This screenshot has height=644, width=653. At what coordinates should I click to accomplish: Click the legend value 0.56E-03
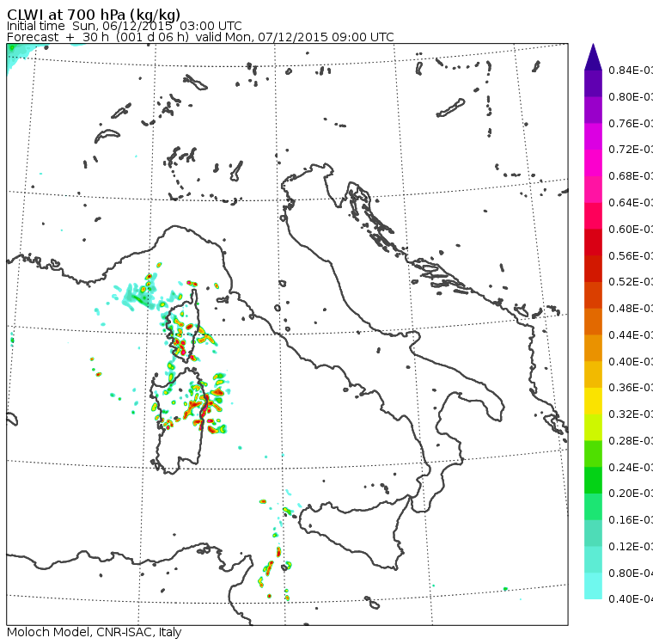pyautogui.click(x=631, y=255)
